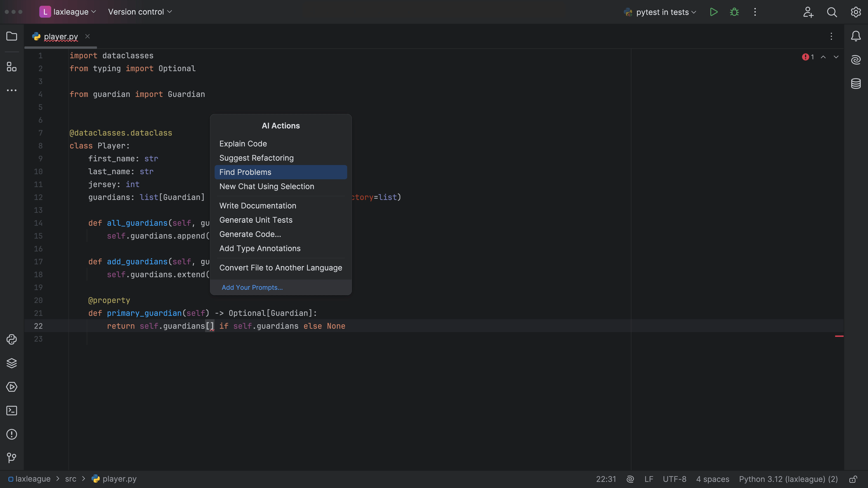Open the Database tool window
The width and height of the screenshot is (868, 488).
point(856,84)
